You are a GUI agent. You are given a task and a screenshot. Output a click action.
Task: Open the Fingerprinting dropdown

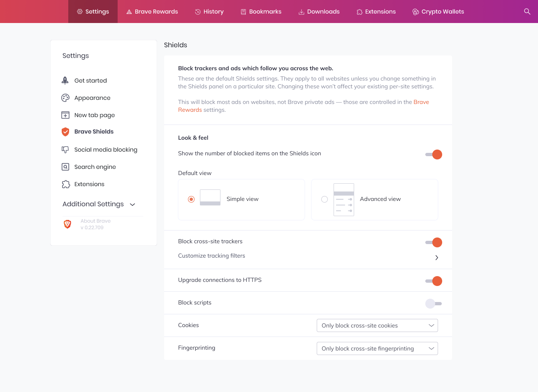tap(377, 348)
